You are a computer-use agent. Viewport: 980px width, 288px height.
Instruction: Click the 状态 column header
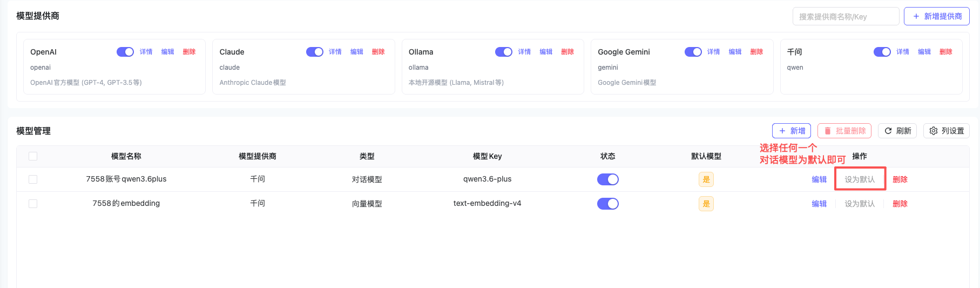pos(608,156)
